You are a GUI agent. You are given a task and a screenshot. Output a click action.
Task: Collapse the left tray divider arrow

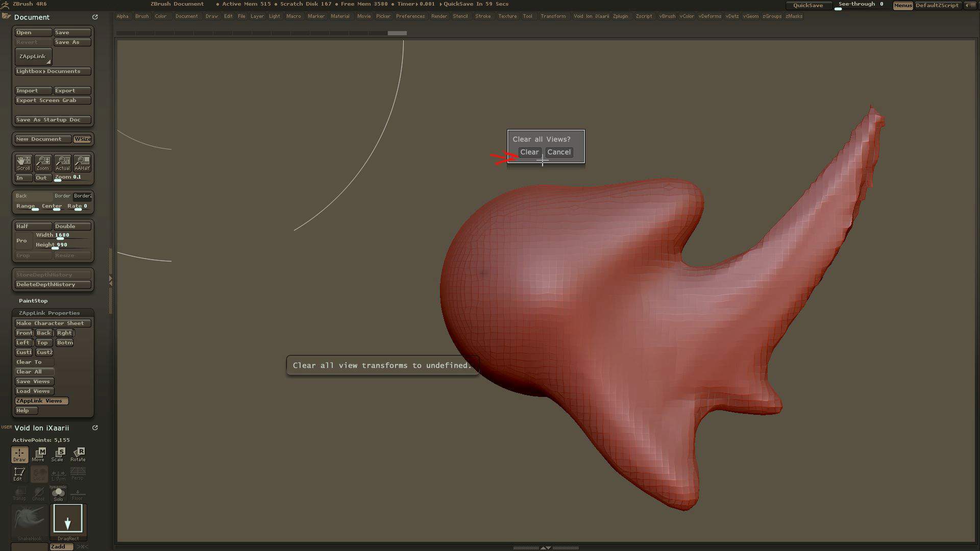[x=111, y=281]
